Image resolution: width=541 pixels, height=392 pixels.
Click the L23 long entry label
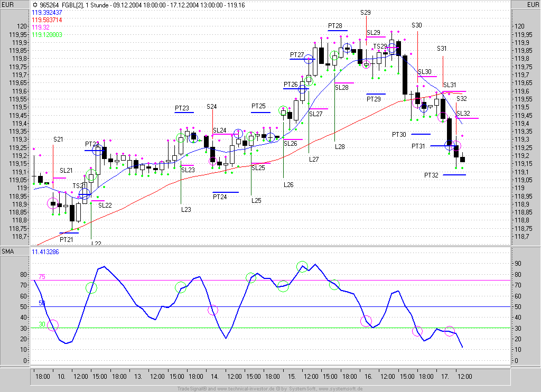(186, 209)
